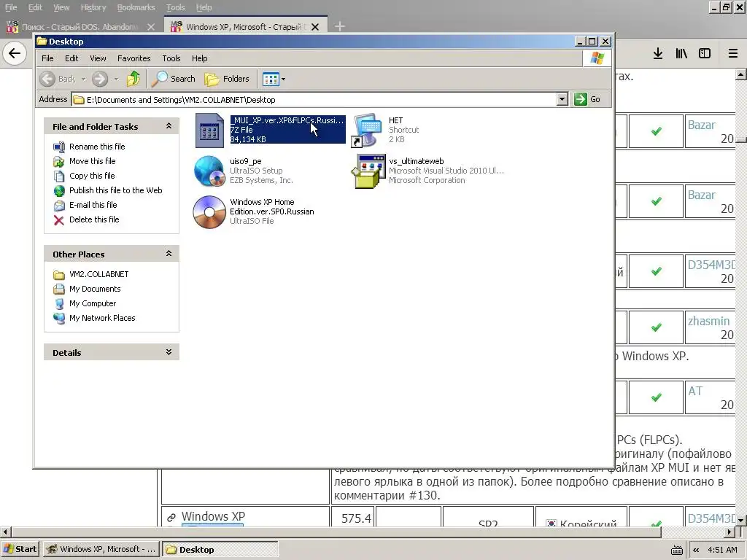Expand the Details panel
Screen dimensions: 747x560
169,352
